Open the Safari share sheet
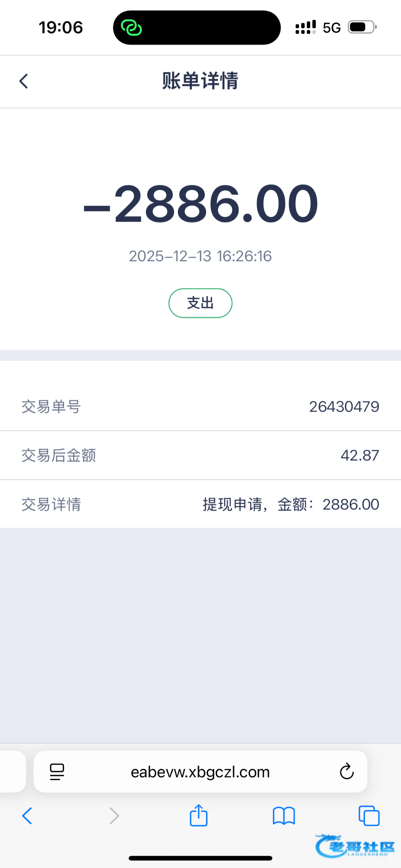 tap(199, 815)
